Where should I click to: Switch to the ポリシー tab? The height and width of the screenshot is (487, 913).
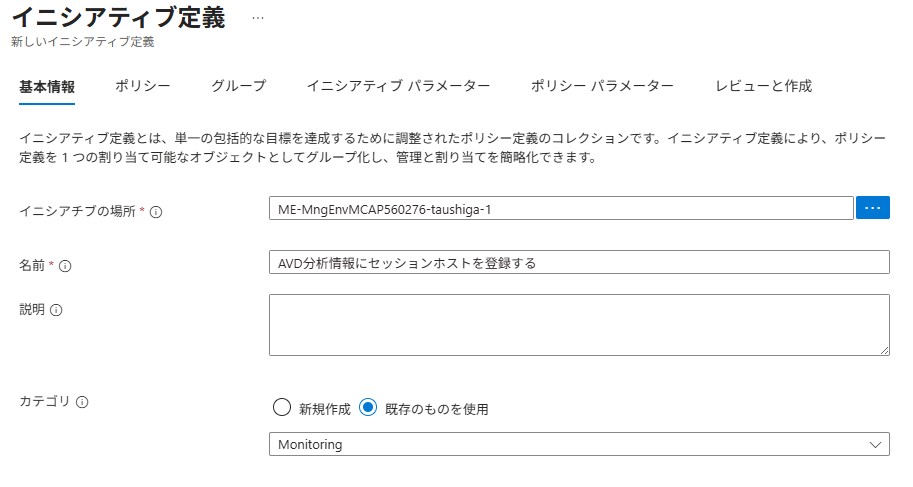(x=143, y=86)
